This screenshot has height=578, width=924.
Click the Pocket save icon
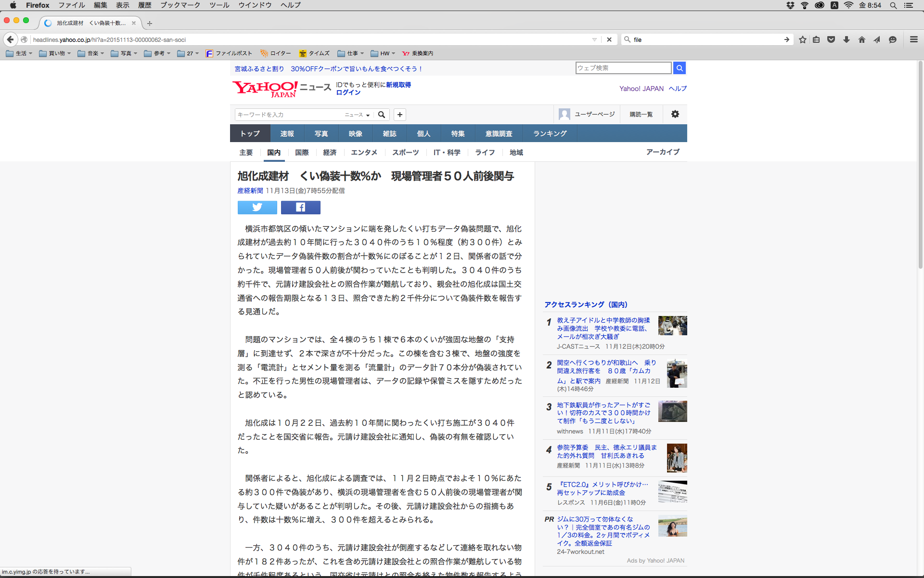click(831, 39)
